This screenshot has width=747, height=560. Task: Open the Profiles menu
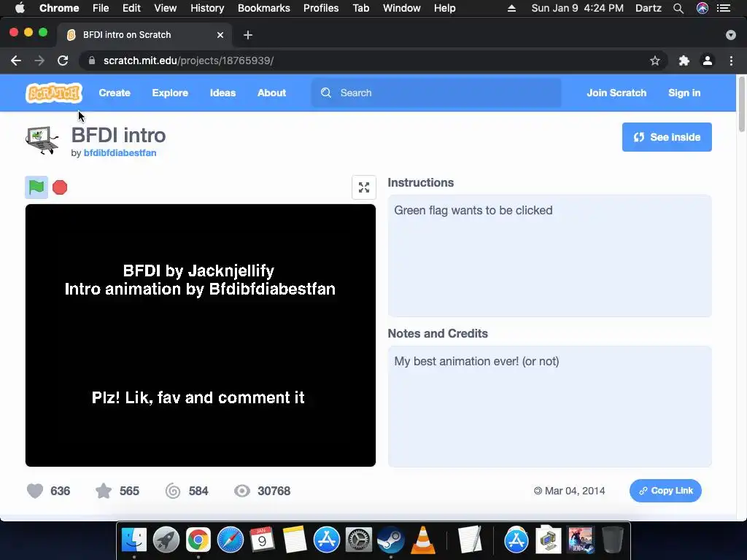point(321,8)
